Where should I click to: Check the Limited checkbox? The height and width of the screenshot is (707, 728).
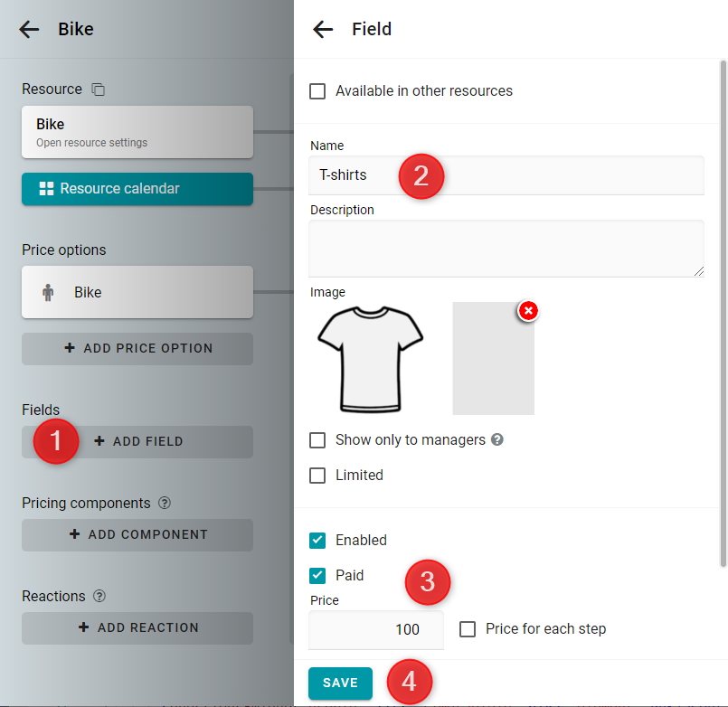[317, 476]
